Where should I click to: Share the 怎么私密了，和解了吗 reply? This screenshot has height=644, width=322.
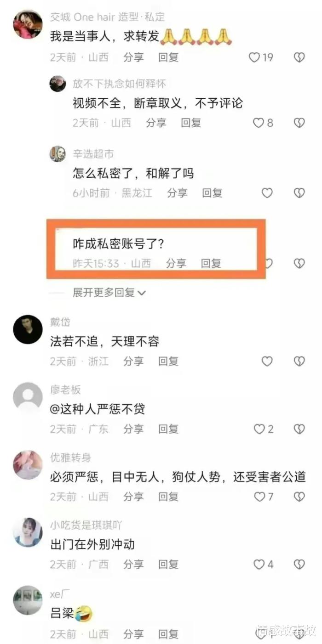177,193
